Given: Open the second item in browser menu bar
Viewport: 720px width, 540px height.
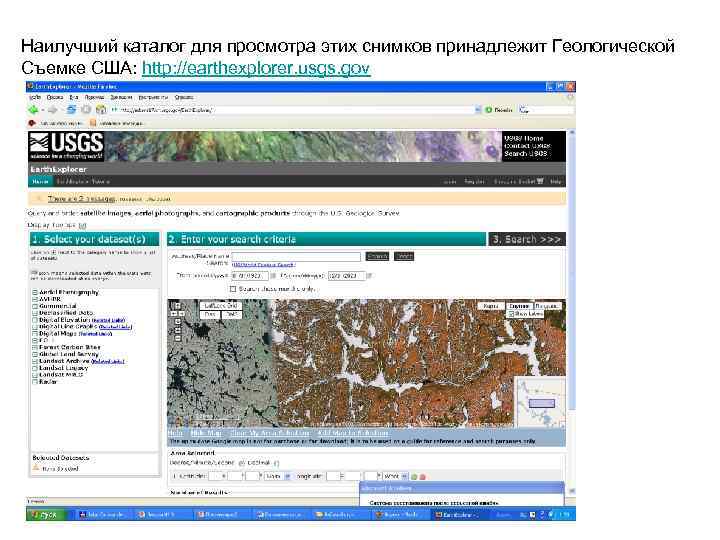Looking at the screenshot, I should coord(55,97).
